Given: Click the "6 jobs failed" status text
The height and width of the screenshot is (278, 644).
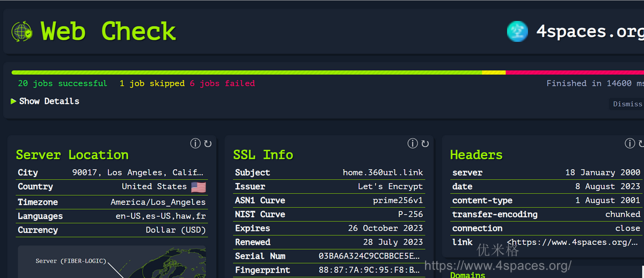Looking at the screenshot, I should pyautogui.click(x=222, y=84).
